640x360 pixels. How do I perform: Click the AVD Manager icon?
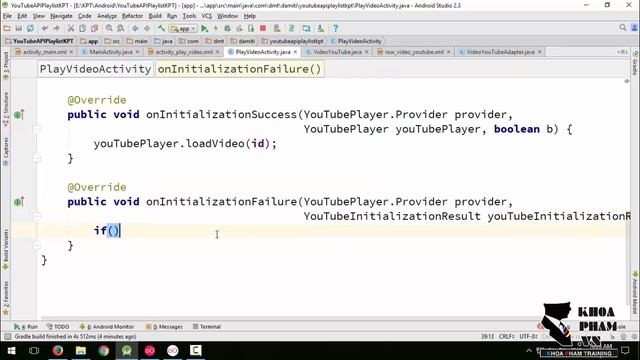coord(277,28)
